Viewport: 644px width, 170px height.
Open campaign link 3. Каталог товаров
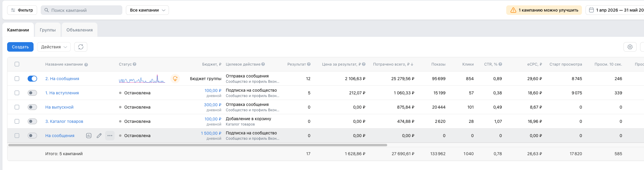(64, 121)
